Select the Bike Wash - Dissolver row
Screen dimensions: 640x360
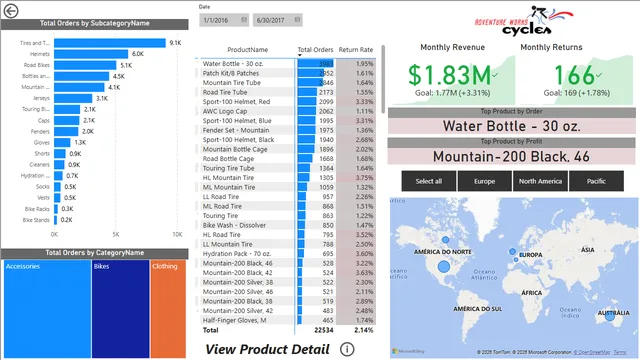pyautogui.click(x=288, y=225)
